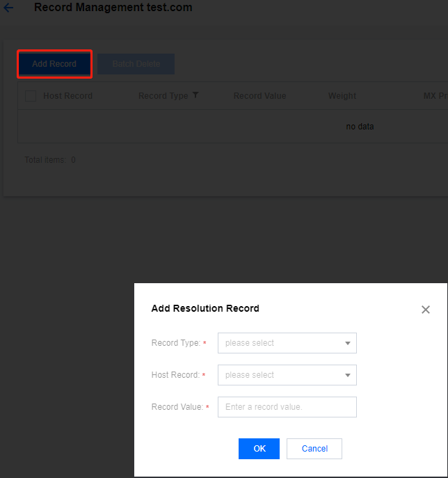Click the Record Type column header text
The height and width of the screenshot is (478, 448).
[163, 96]
